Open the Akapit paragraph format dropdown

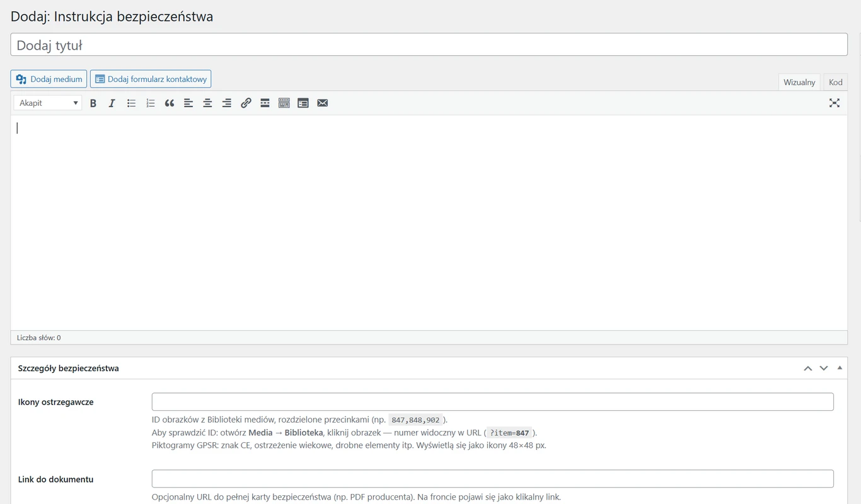tap(48, 103)
